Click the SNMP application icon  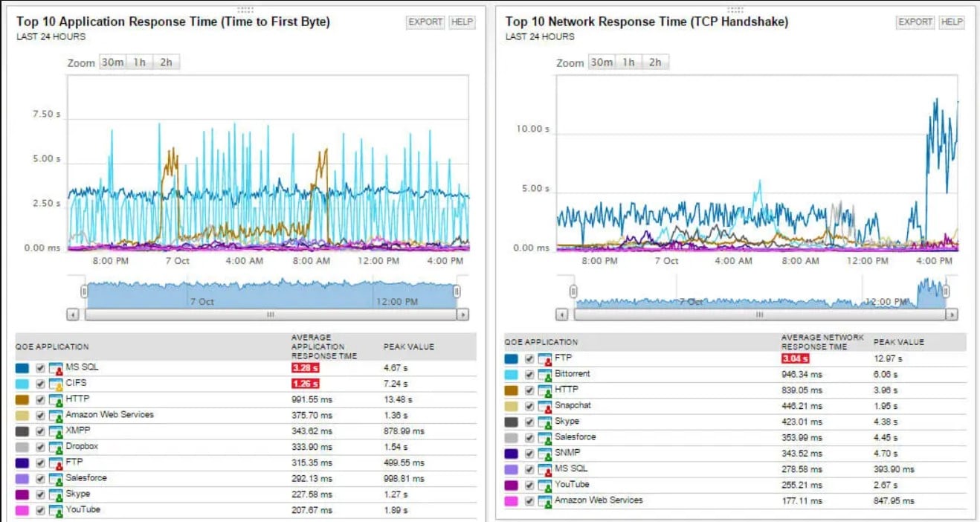(x=545, y=453)
